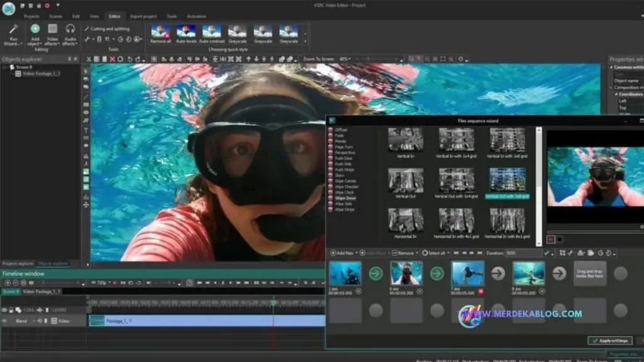Screen dimensions: 644x362
Task: Open the Edit ribbon tab
Action: tap(76, 16)
